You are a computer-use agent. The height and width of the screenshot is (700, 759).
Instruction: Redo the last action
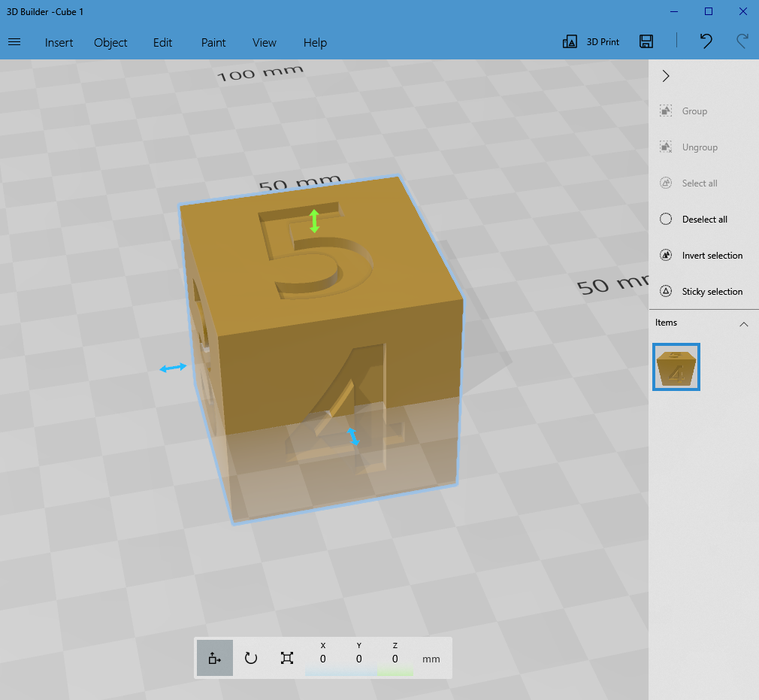click(x=742, y=41)
